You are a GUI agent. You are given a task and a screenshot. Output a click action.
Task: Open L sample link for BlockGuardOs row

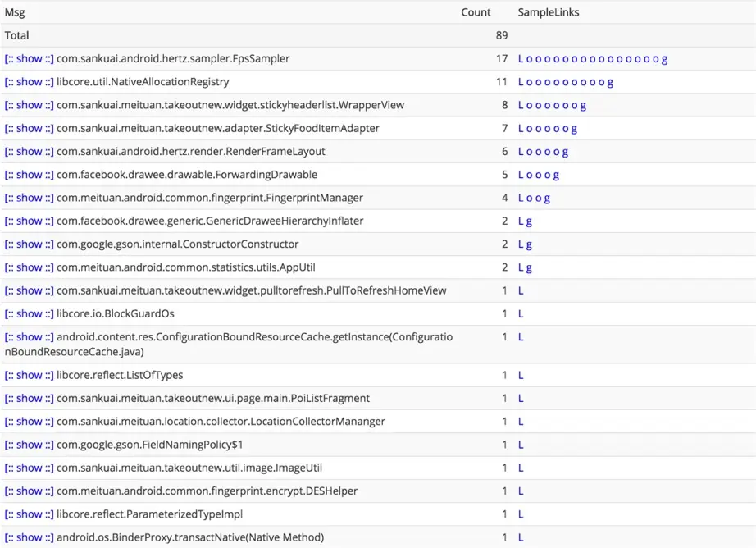(521, 313)
